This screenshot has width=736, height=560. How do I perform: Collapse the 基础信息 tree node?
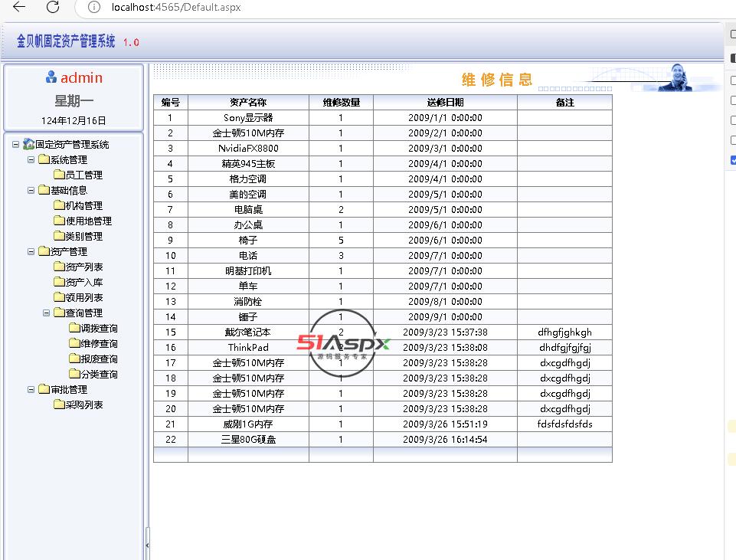pos(31,191)
